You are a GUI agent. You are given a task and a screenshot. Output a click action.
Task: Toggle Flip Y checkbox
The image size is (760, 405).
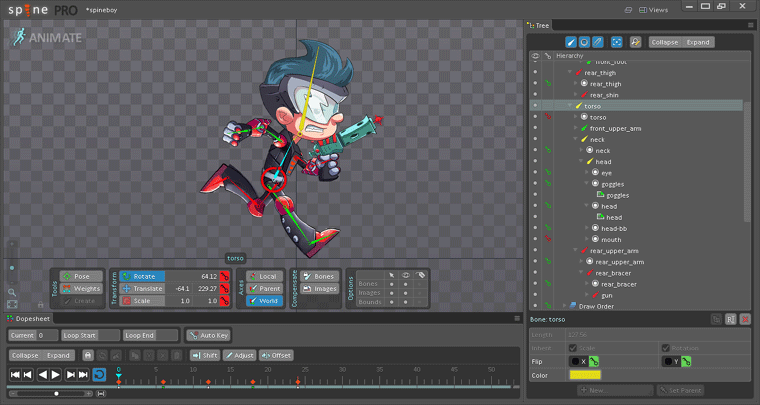[x=668, y=361]
